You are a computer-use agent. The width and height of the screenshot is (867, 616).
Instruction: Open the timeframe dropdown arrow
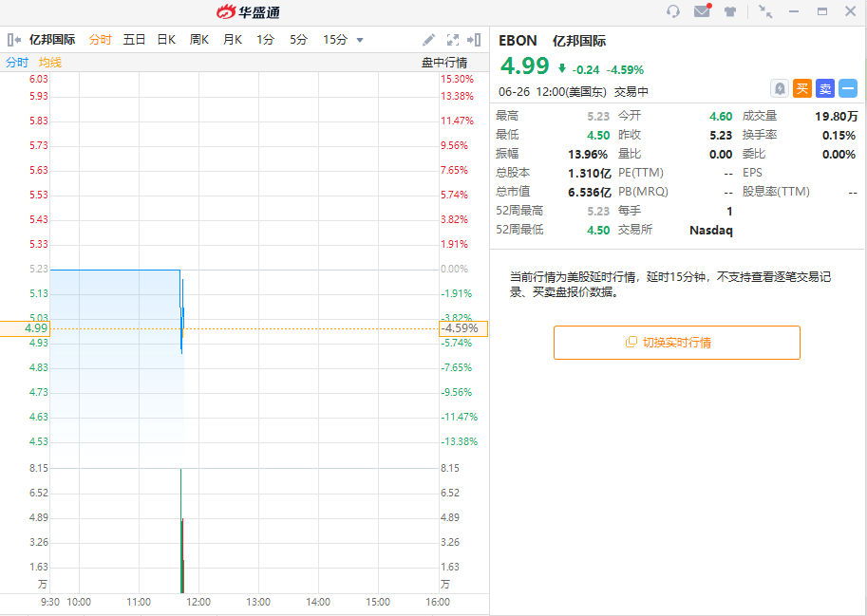360,40
